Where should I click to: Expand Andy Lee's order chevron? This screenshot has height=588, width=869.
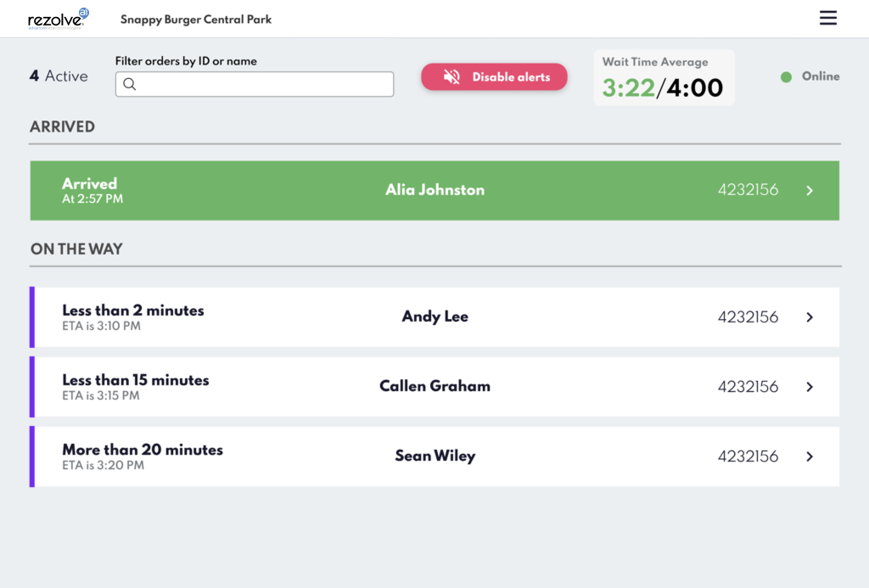click(x=810, y=317)
